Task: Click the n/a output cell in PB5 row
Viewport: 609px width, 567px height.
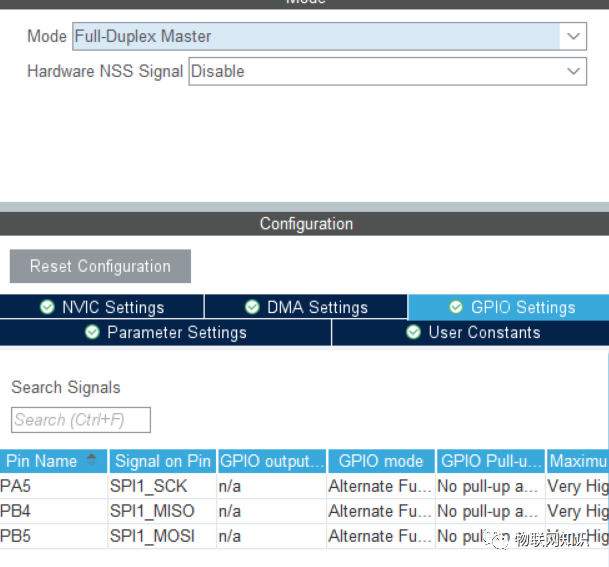Action: [271, 536]
